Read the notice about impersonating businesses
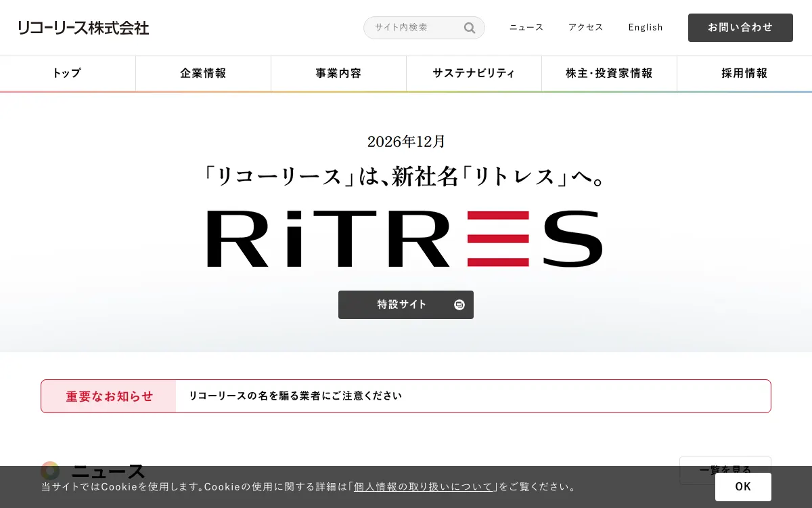This screenshot has height=508, width=812. click(x=295, y=396)
